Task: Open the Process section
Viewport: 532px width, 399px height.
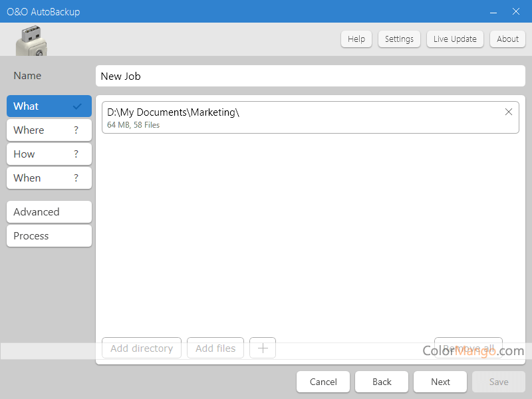Action: coord(49,236)
